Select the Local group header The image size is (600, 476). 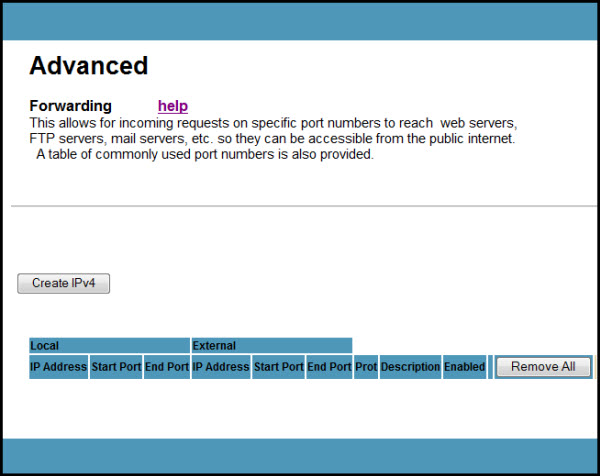tap(109, 345)
